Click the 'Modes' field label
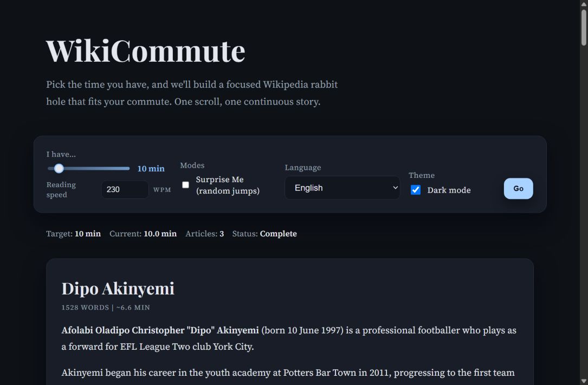Screen dimensions: 588x385 [192, 165]
